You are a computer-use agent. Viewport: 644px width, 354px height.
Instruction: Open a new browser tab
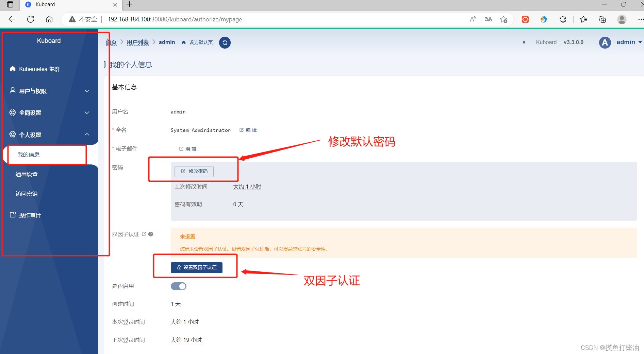click(x=130, y=4)
